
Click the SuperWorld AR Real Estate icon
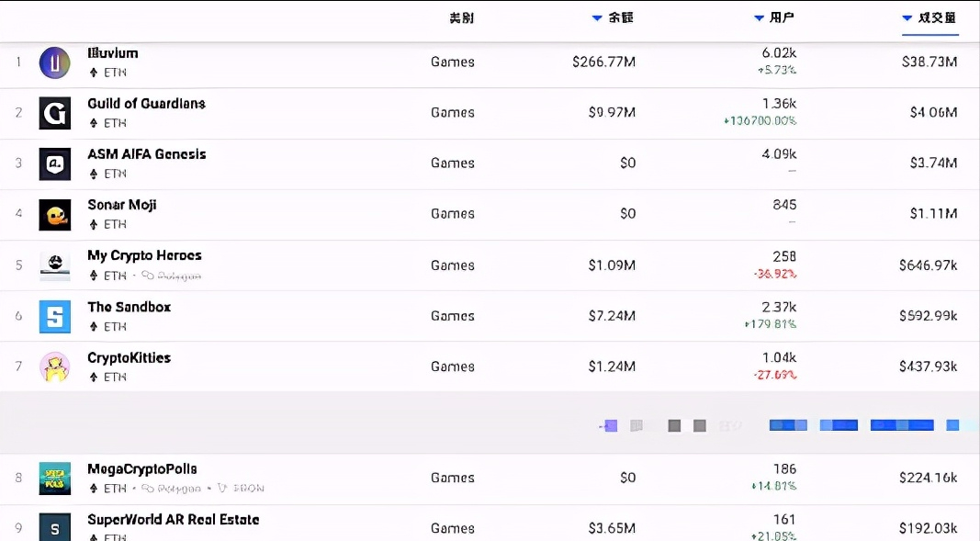click(x=55, y=527)
